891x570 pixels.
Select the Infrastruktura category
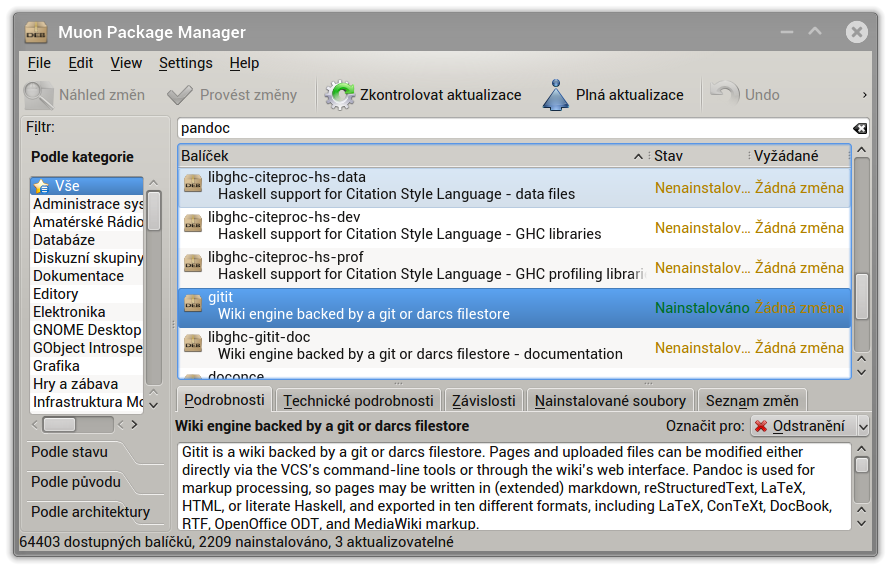(86, 402)
